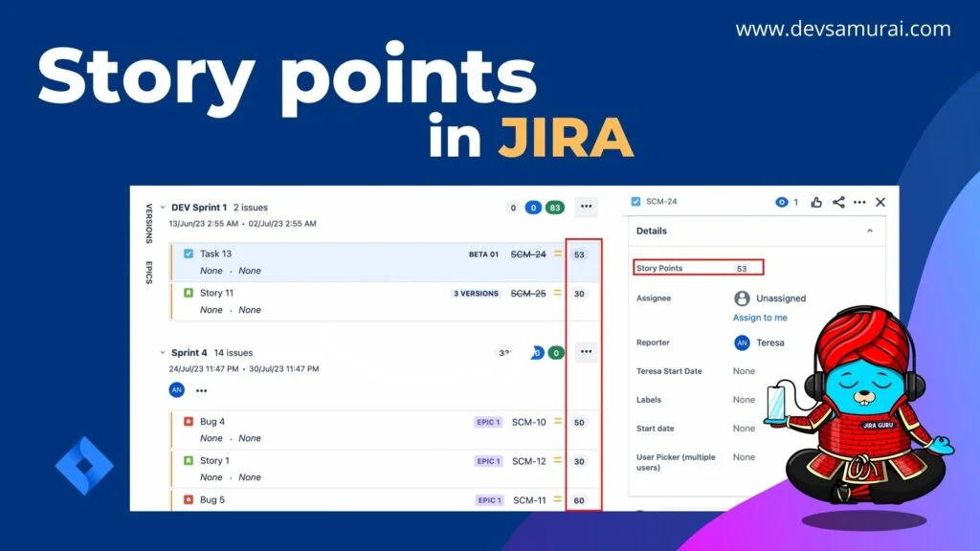Click story points badge 50 on Bug 4
This screenshot has width=980, height=551.
pyautogui.click(x=579, y=422)
